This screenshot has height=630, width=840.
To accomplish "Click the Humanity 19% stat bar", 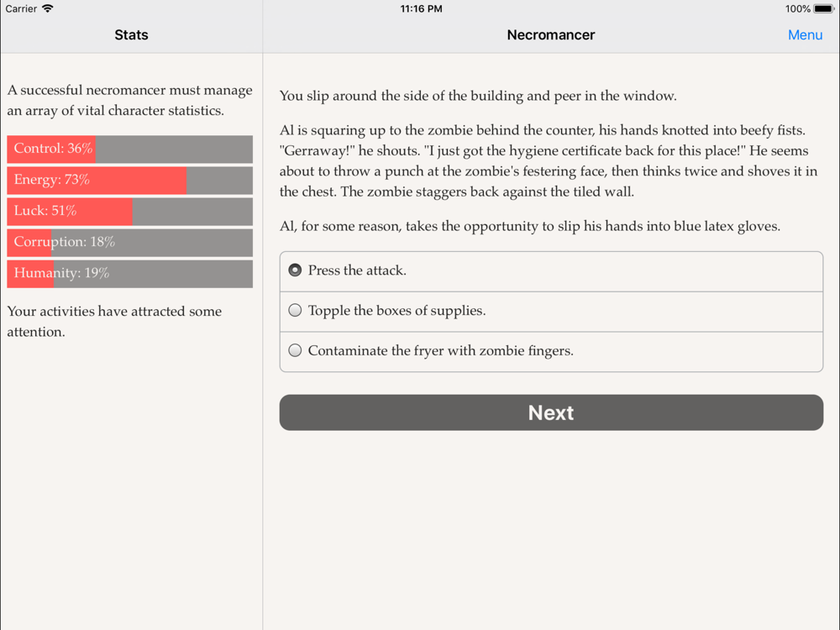I will pyautogui.click(x=129, y=273).
